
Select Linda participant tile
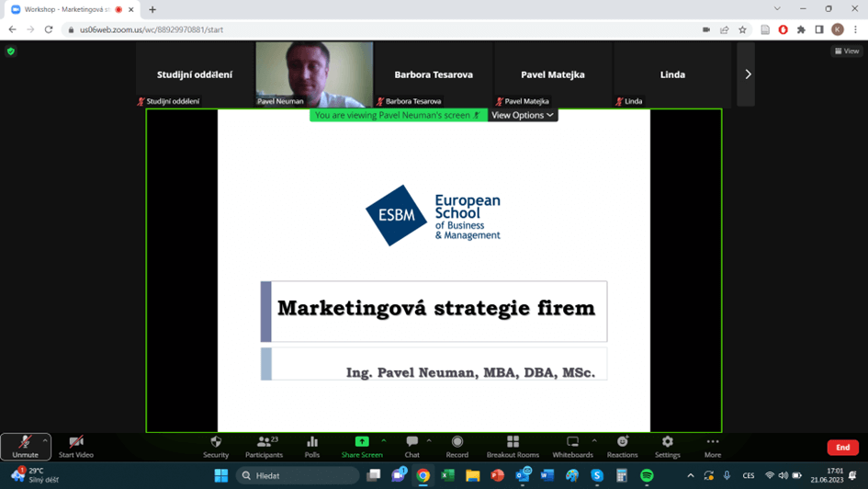click(x=672, y=74)
